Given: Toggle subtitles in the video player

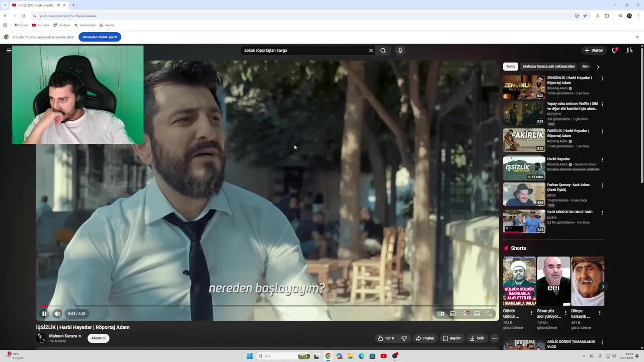Looking at the screenshot, I should (x=453, y=314).
